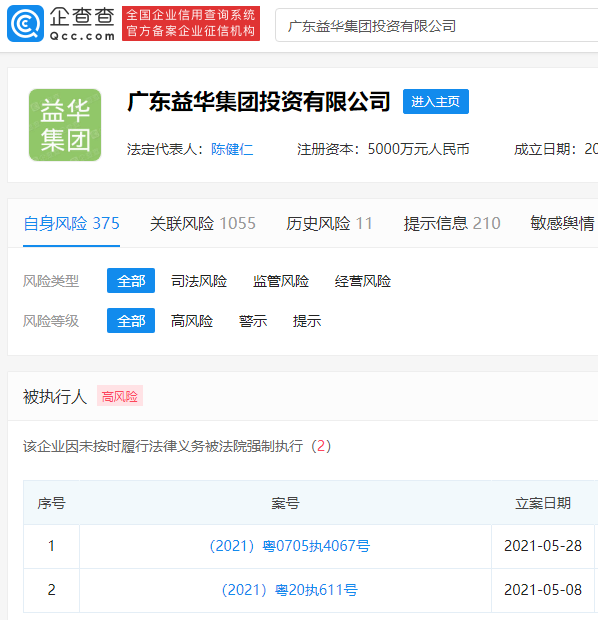
Task: Click the red 全国企业信用查询系统 banner
Action: [x=191, y=23]
